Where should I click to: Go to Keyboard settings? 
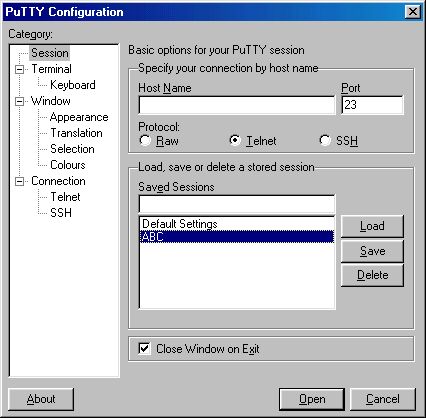point(73,85)
